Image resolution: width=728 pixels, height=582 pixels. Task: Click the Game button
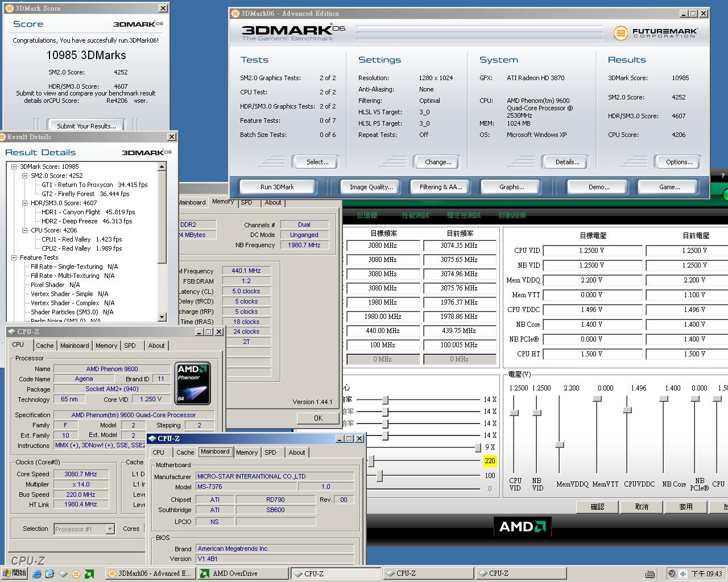(x=669, y=187)
